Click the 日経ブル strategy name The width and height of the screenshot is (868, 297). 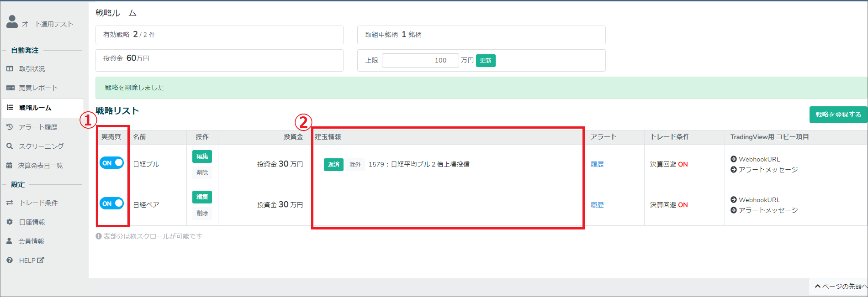(x=146, y=164)
